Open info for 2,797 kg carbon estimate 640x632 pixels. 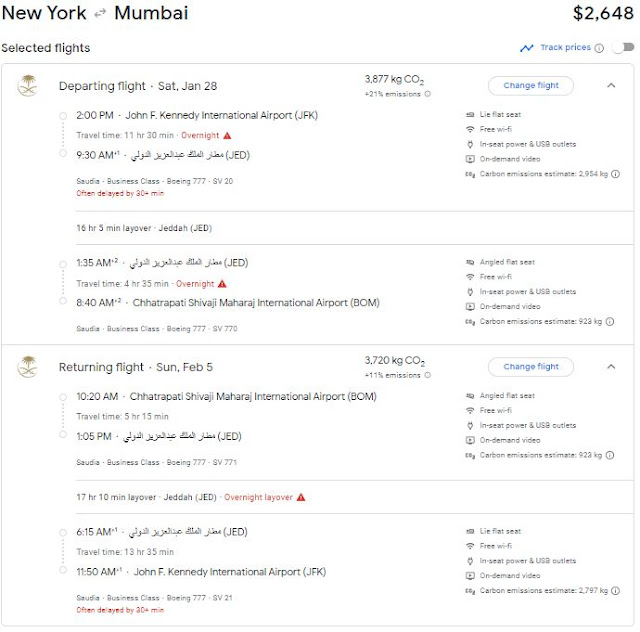pyautogui.click(x=616, y=590)
